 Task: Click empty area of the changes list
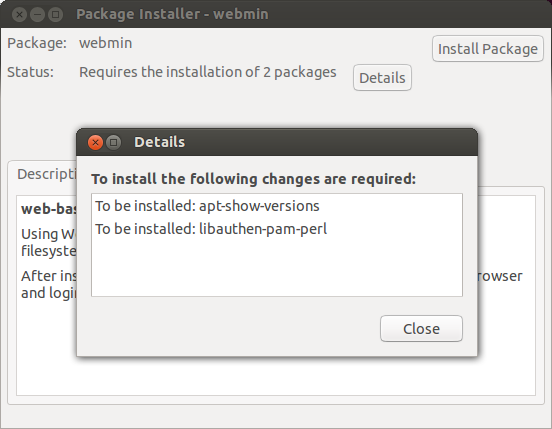click(x=277, y=268)
